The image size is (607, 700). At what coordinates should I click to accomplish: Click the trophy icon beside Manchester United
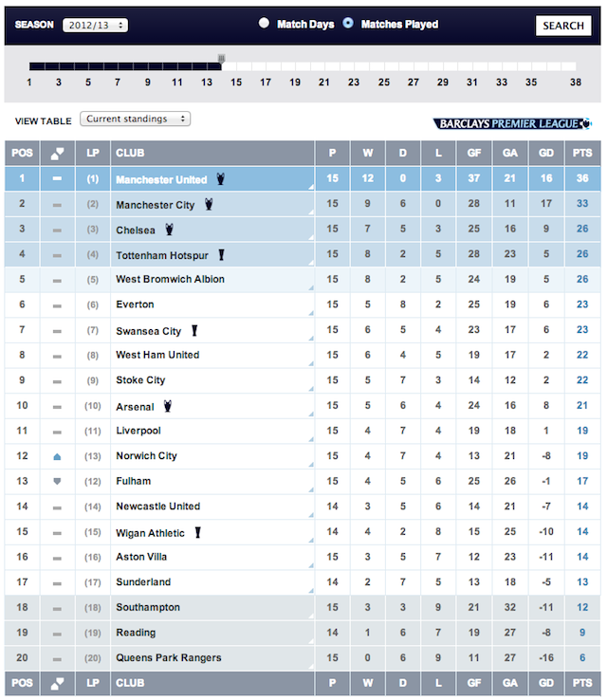pos(220,179)
